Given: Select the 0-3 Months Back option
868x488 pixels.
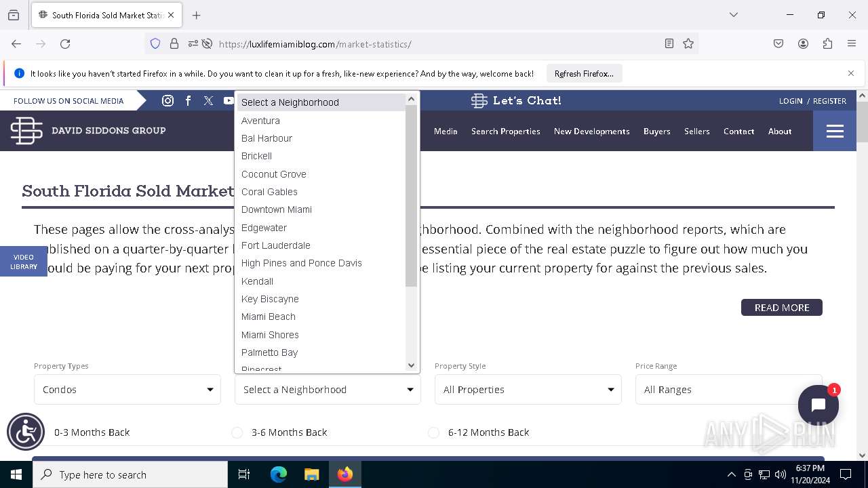Looking at the screenshot, I should [x=92, y=432].
